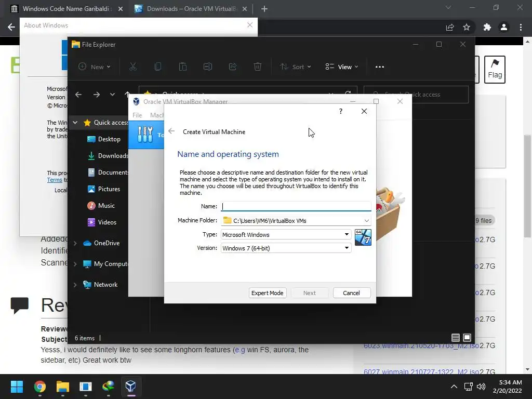The height and width of the screenshot is (399, 532).
Task: Open Chrome from the taskbar
Action: pos(39,387)
